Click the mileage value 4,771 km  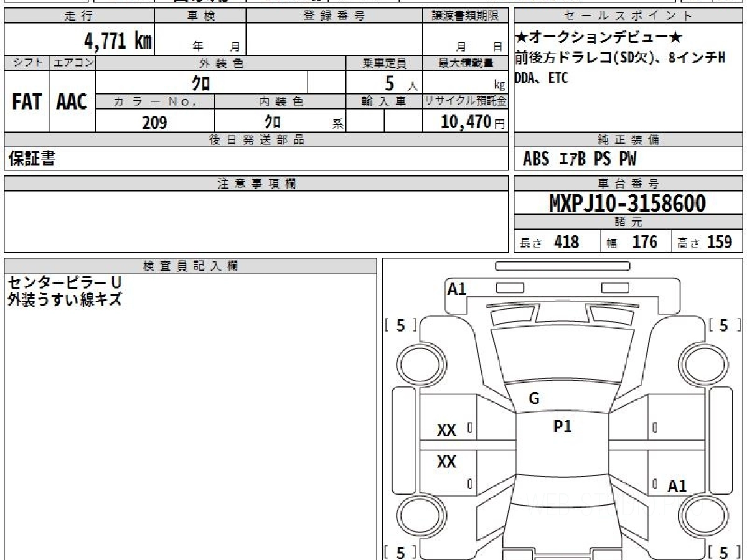pyautogui.click(x=118, y=41)
